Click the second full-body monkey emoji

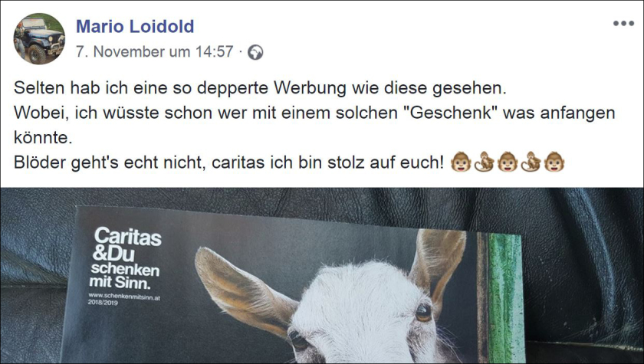pos(531,162)
